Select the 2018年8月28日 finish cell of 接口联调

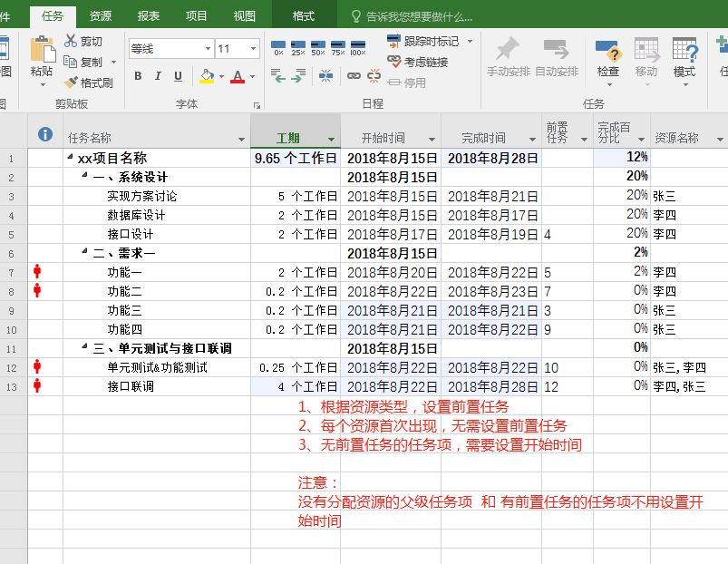(x=491, y=386)
